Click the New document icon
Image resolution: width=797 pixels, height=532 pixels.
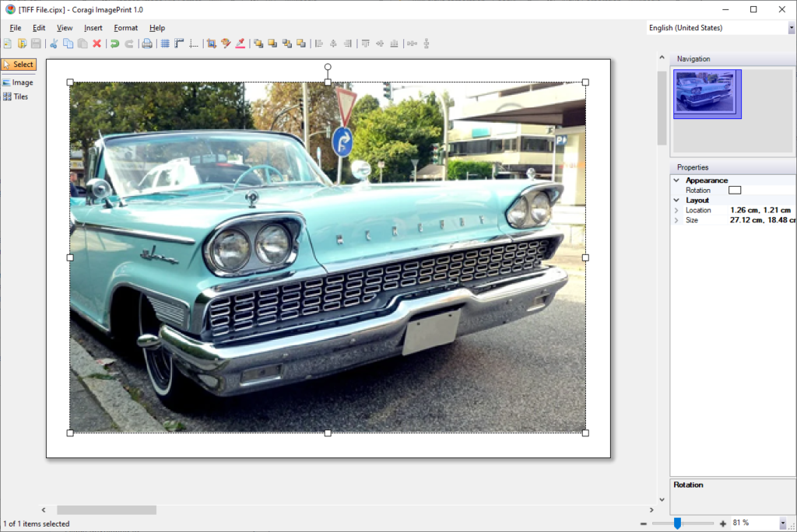coord(8,44)
